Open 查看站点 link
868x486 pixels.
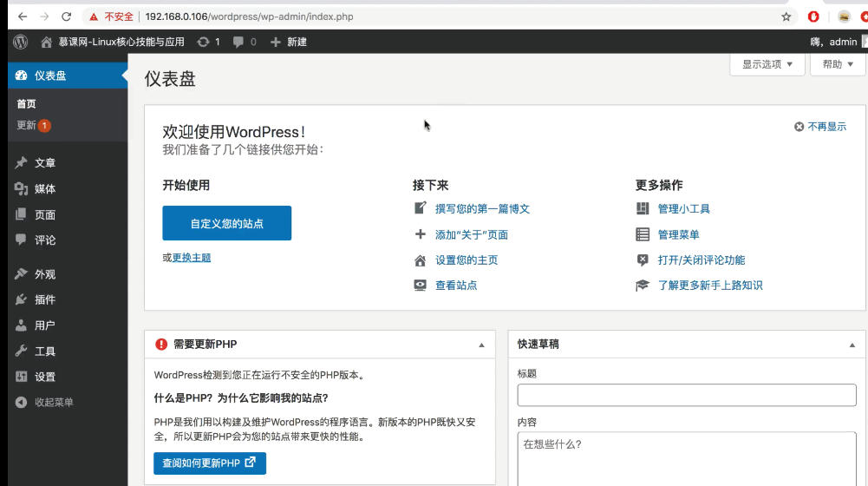coord(456,286)
